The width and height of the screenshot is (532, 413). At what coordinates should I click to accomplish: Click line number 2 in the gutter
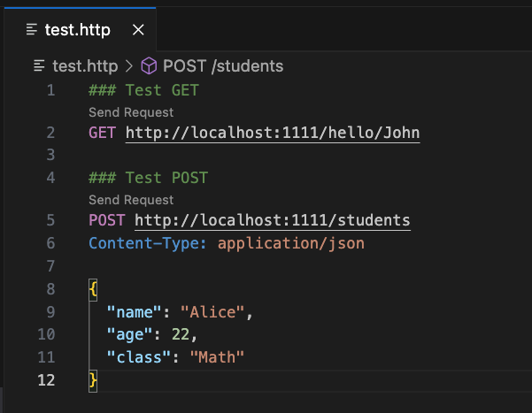50,133
